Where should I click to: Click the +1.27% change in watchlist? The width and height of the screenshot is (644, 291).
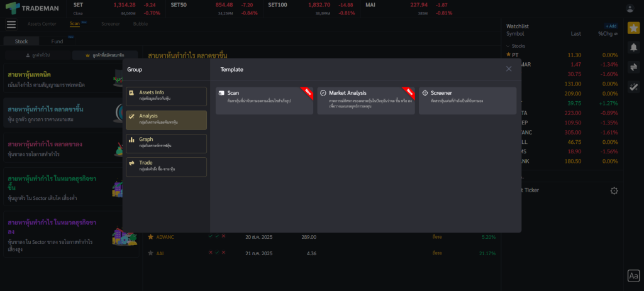pos(608,103)
